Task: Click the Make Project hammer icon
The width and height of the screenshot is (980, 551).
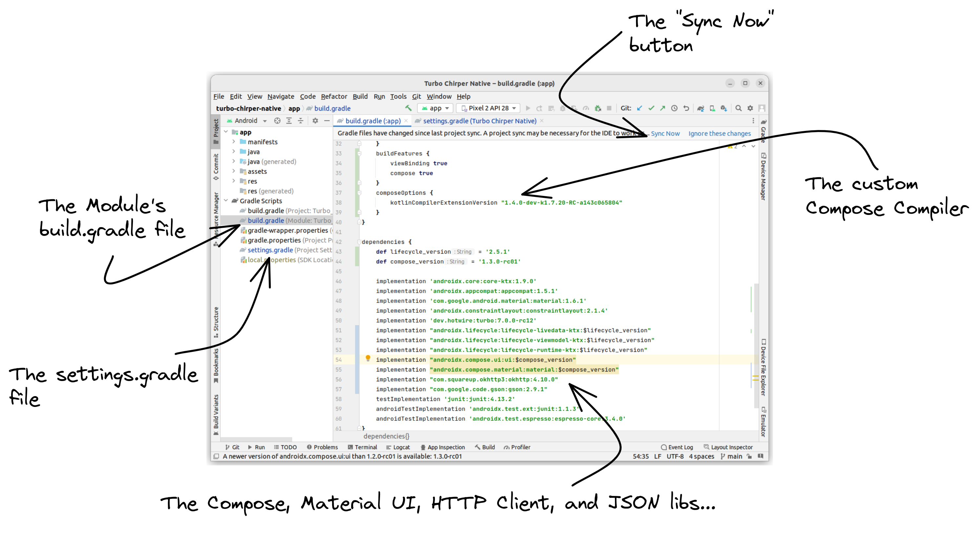Action: click(408, 108)
